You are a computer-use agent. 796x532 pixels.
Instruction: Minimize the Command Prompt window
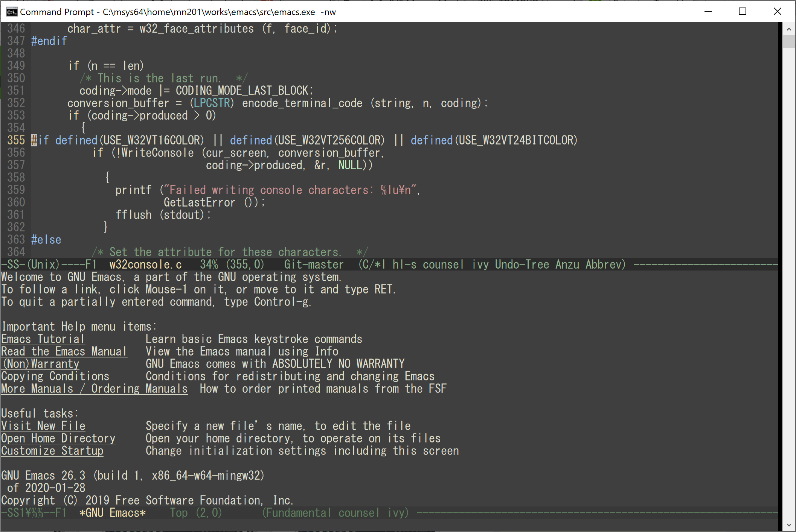tap(708, 12)
